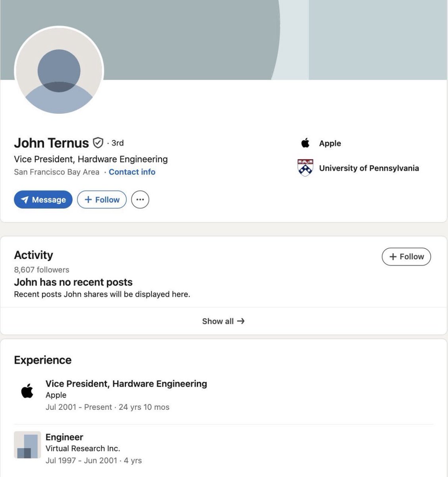Screen dimensions: 448x477
Task: Click the Apple company name under the VP title
Action: click(56, 395)
